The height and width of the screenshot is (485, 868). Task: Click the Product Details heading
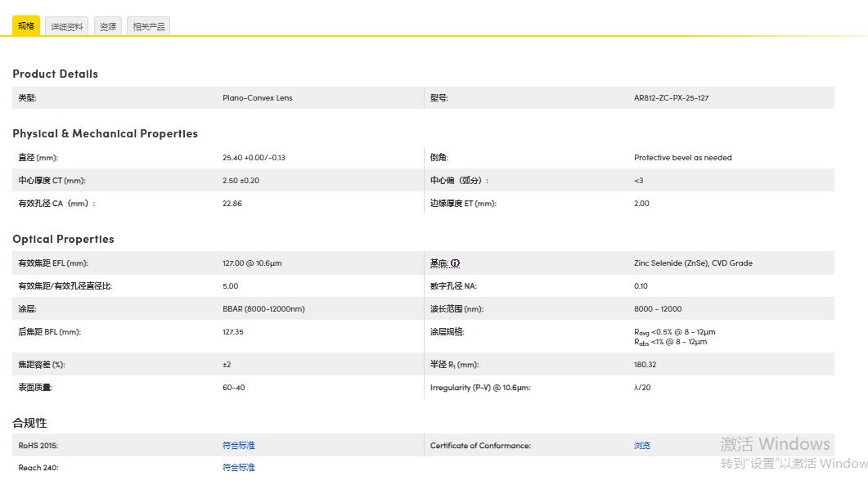coord(55,74)
